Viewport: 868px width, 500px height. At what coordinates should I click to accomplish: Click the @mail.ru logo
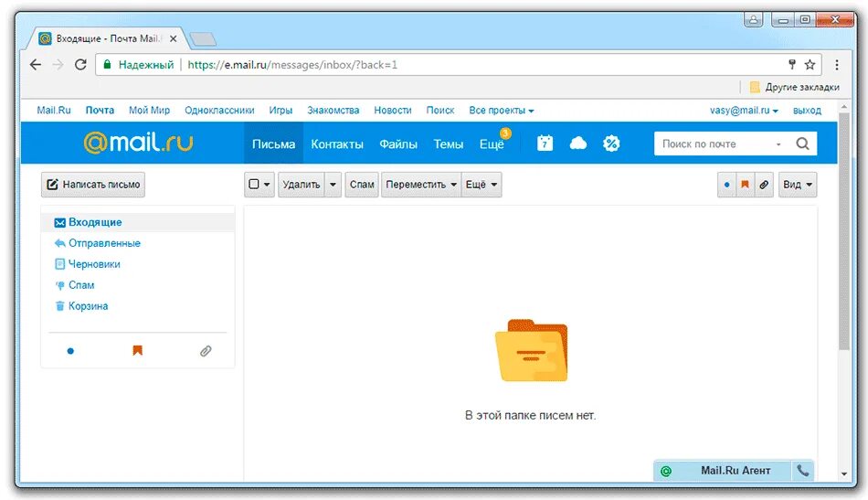click(138, 143)
